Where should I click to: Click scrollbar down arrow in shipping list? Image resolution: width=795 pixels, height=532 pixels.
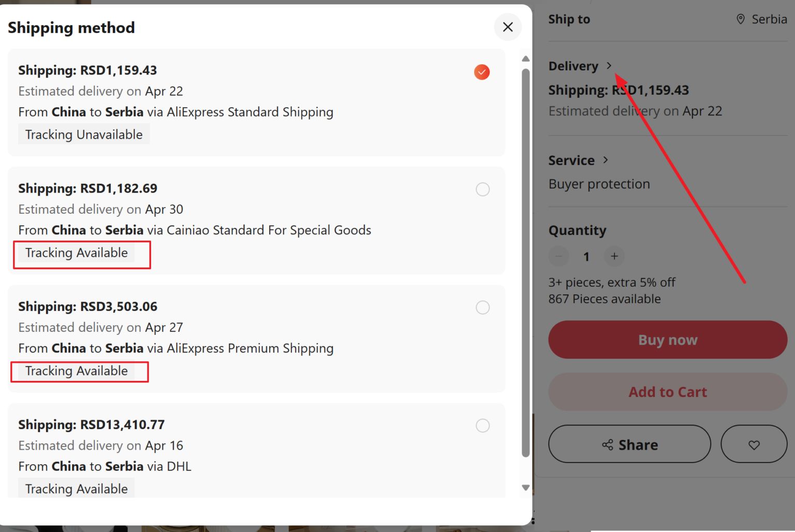point(526,487)
